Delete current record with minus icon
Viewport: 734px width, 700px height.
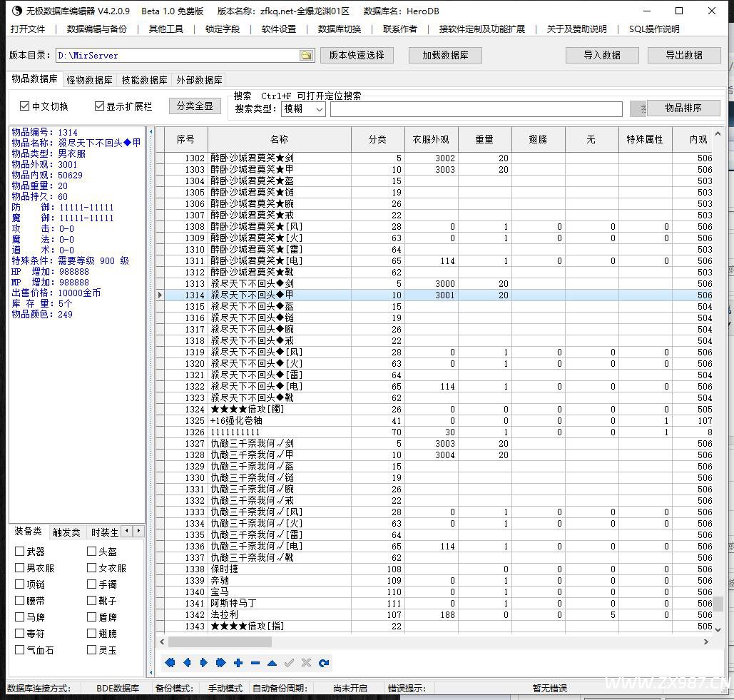click(255, 663)
